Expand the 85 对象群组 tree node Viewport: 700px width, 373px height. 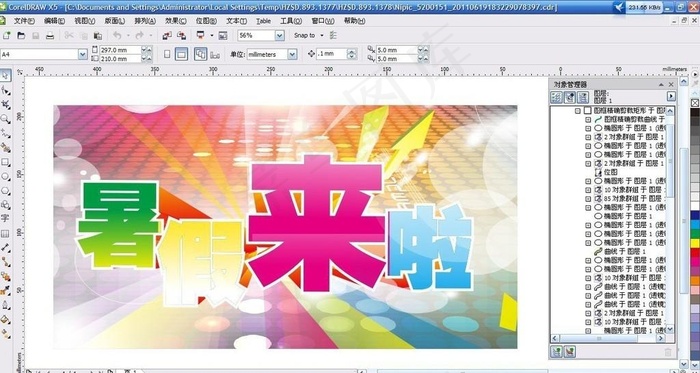588,199
